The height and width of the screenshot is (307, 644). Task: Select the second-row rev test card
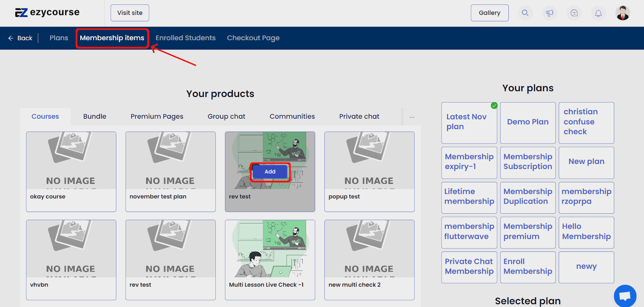click(171, 260)
